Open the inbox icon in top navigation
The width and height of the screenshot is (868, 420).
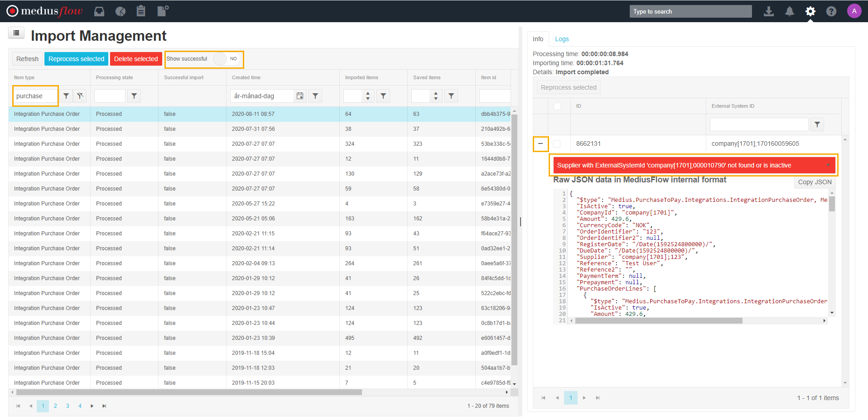pos(99,11)
